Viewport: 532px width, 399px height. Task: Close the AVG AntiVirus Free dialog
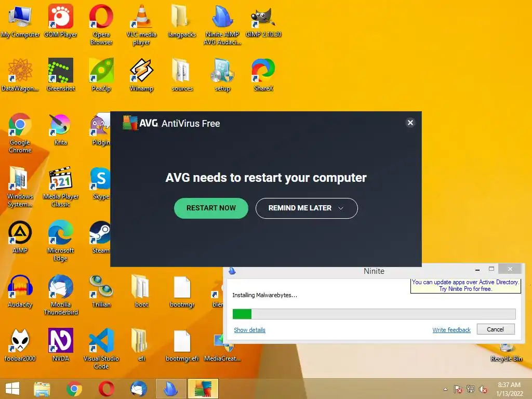[x=410, y=123]
